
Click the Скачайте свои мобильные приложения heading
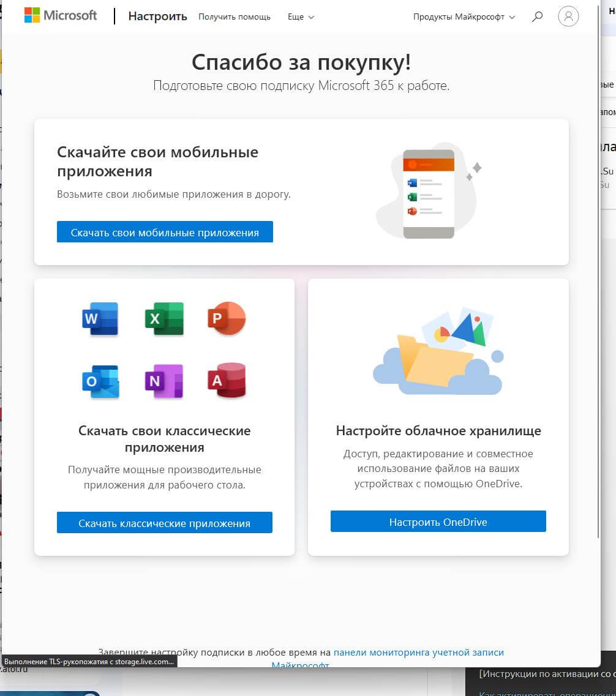point(157,161)
